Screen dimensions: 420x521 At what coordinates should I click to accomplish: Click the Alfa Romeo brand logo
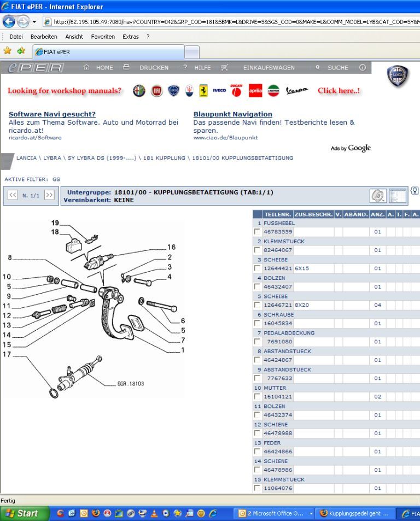(139, 90)
